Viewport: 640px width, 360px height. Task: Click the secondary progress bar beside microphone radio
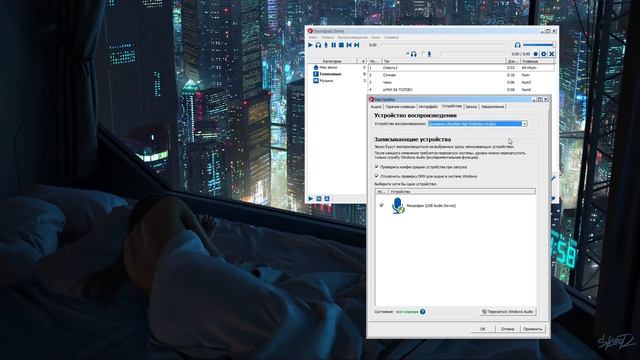(x=473, y=53)
